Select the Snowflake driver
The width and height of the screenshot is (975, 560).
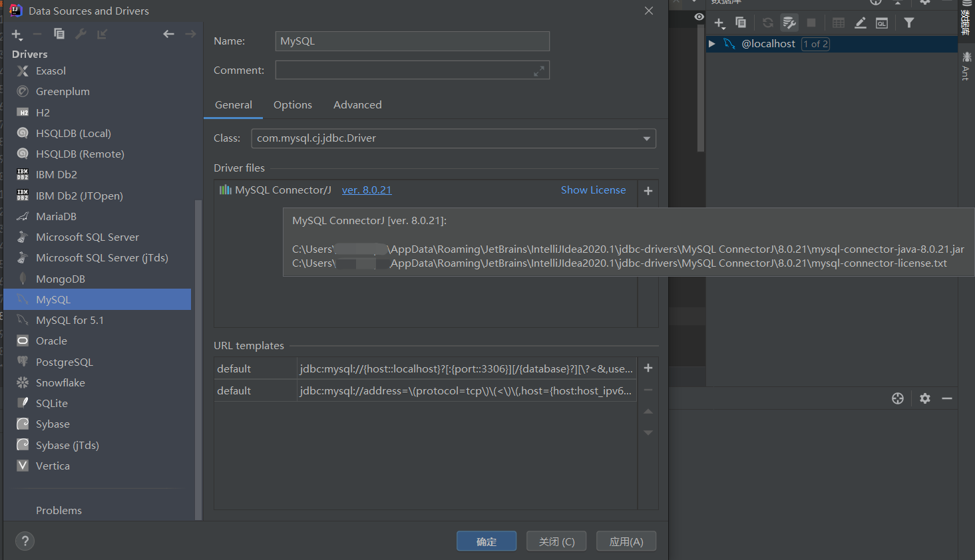(97, 383)
